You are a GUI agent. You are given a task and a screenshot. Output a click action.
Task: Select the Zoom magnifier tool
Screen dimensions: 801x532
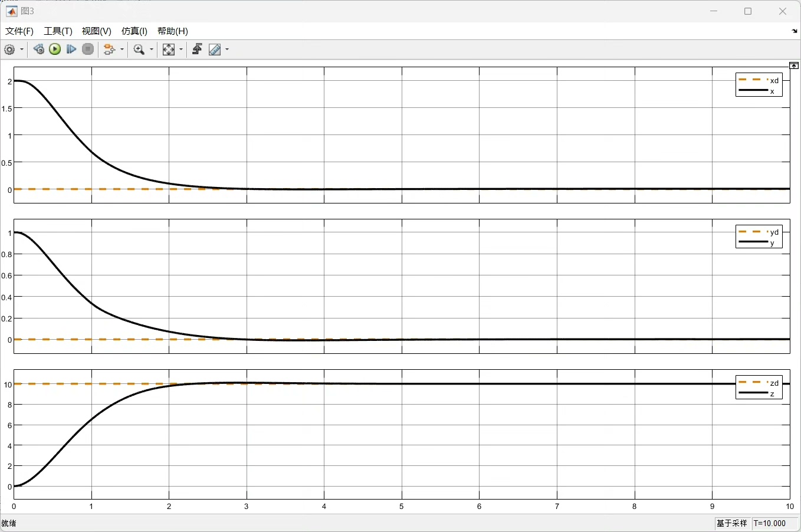tap(139, 50)
